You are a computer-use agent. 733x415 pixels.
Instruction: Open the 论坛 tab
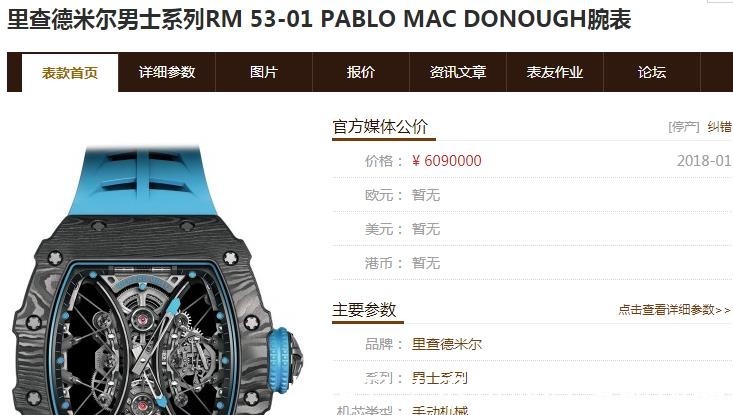click(652, 72)
